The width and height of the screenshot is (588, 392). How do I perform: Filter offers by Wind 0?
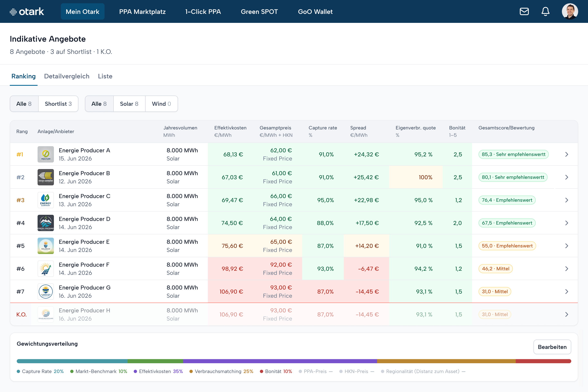coord(161,104)
